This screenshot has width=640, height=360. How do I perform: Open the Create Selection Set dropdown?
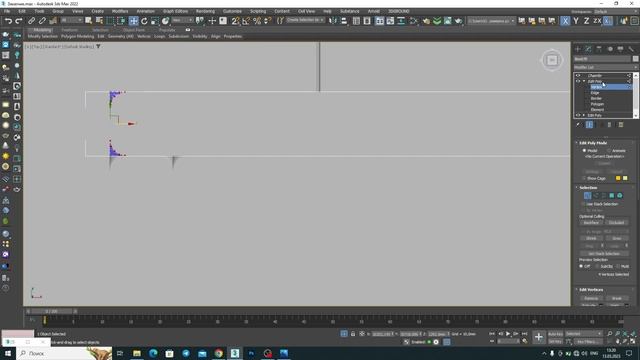click(305, 20)
